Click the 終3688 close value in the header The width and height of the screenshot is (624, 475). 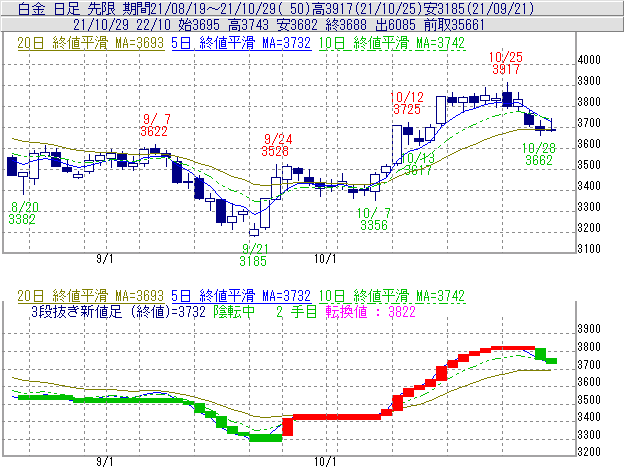coord(346,25)
